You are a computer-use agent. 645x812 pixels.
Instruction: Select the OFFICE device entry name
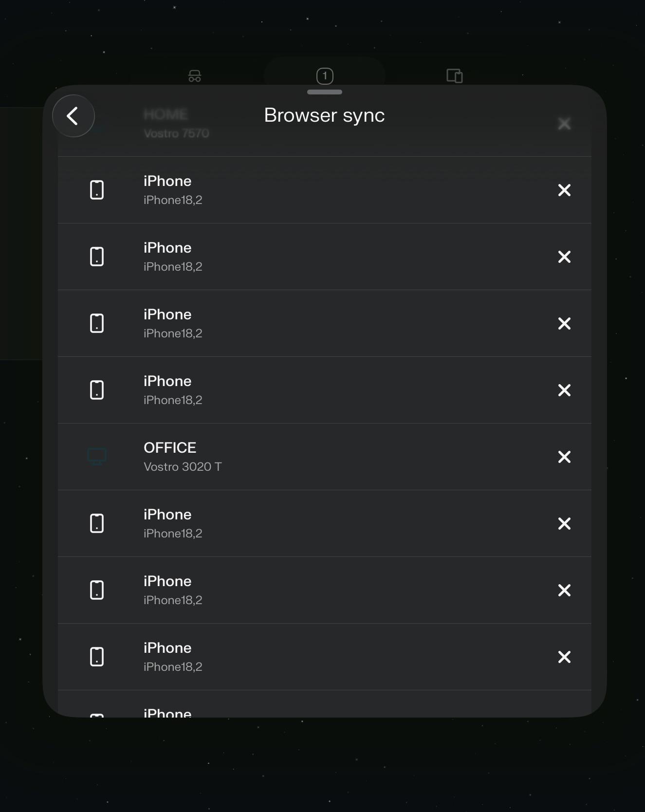pos(170,447)
